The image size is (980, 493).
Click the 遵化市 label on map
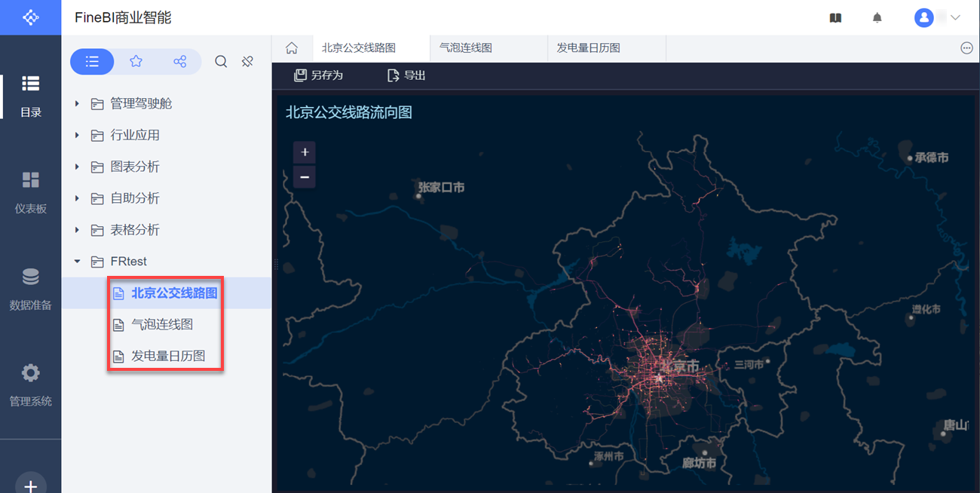point(926,309)
